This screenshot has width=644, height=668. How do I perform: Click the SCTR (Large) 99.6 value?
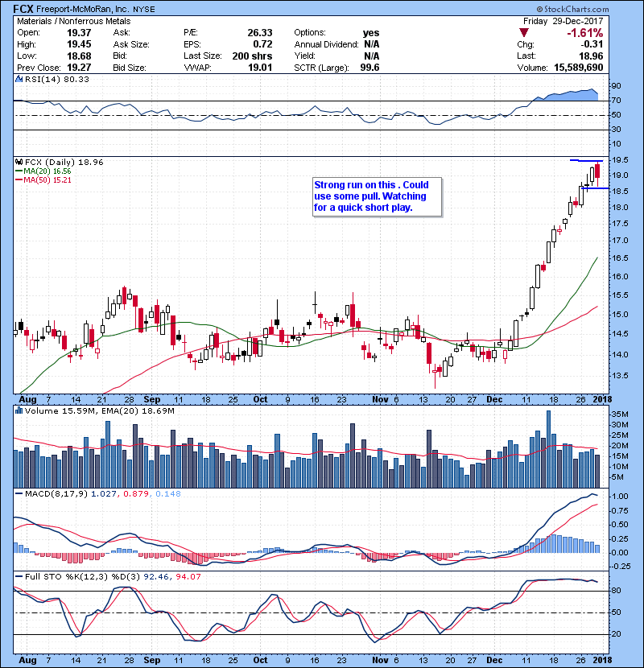coord(369,68)
